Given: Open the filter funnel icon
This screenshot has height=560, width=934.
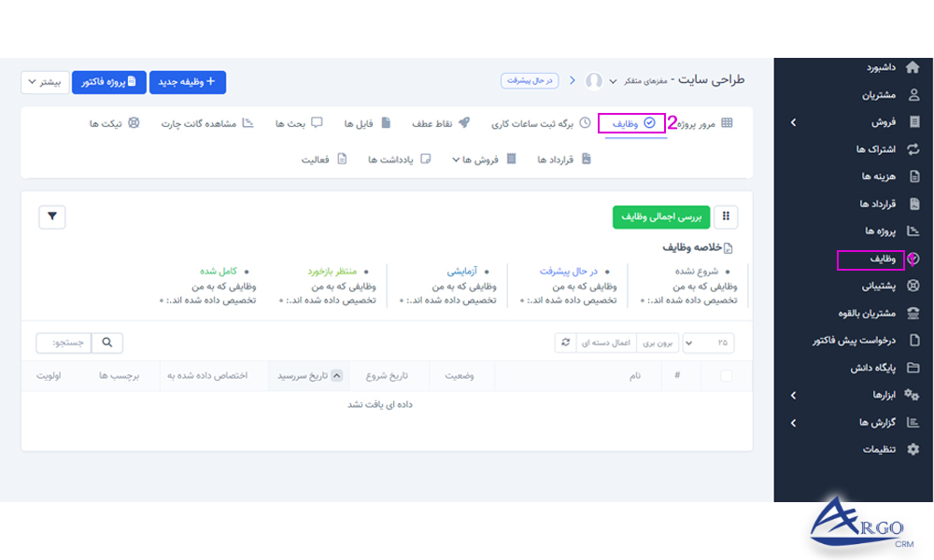Looking at the screenshot, I should click(52, 217).
